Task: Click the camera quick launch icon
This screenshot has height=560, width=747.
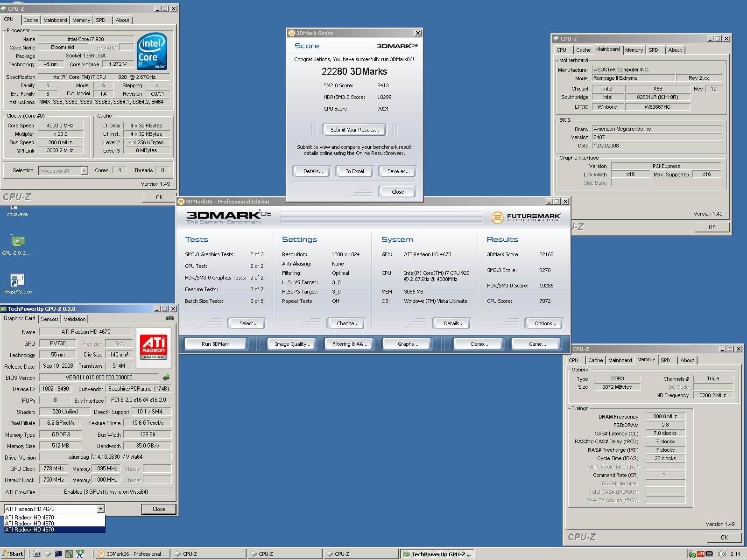Action: (37, 554)
